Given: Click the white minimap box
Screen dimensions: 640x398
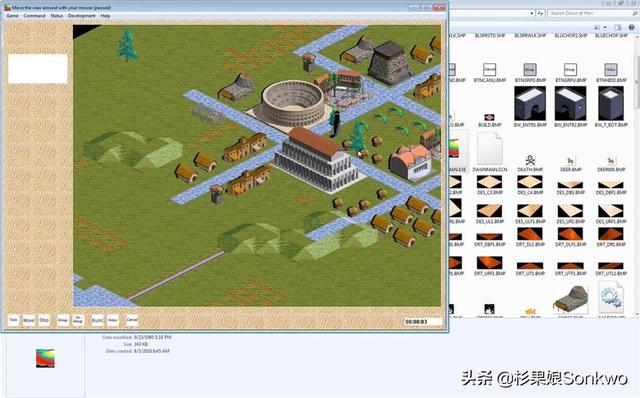Looking at the screenshot, I should [x=38, y=69].
